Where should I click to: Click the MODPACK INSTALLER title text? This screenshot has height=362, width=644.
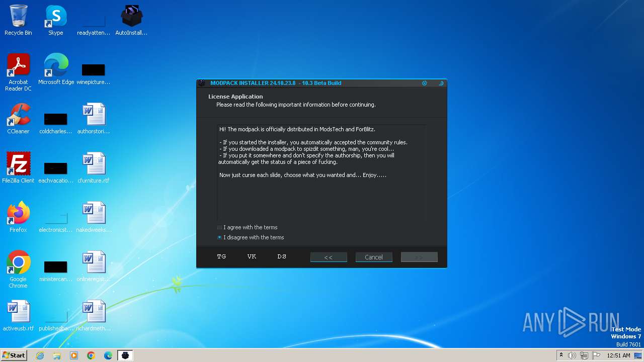click(276, 83)
